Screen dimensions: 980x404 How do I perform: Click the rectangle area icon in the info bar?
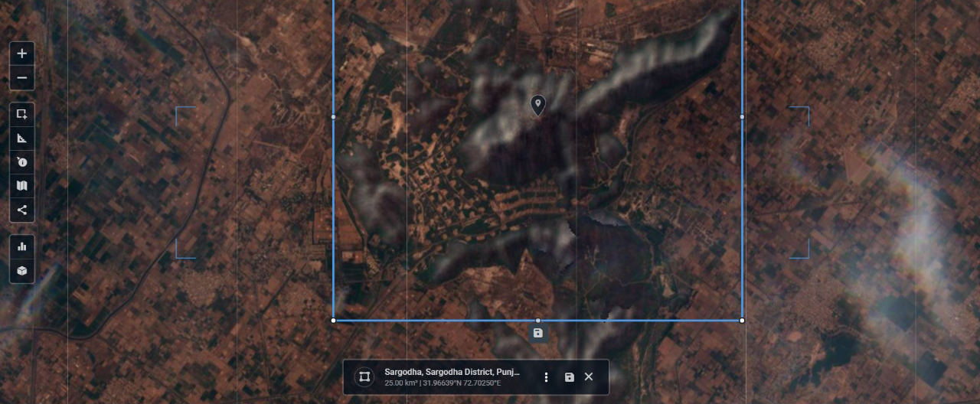pyautogui.click(x=364, y=376)
